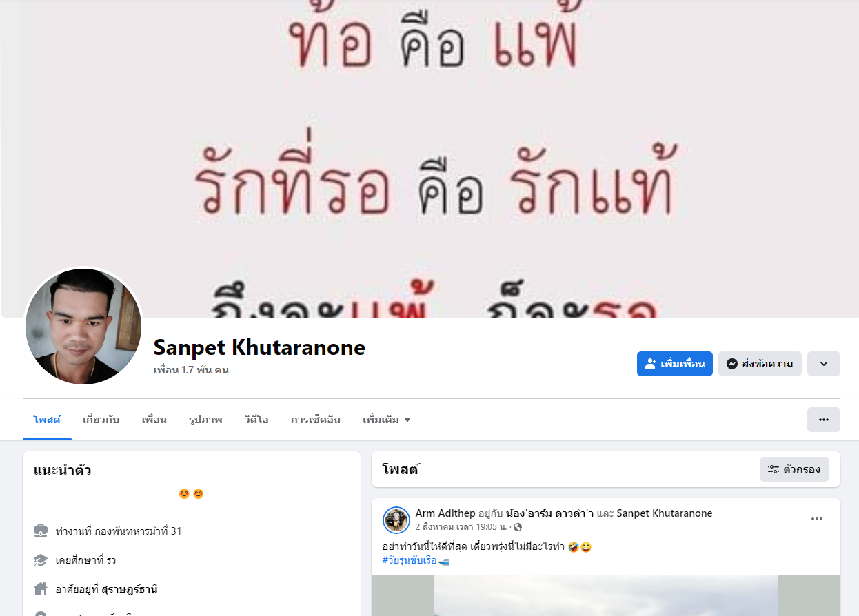Expand the เพิ่มเติม dropdown
The width and height of the screenshot is (859, 616).
387,420
